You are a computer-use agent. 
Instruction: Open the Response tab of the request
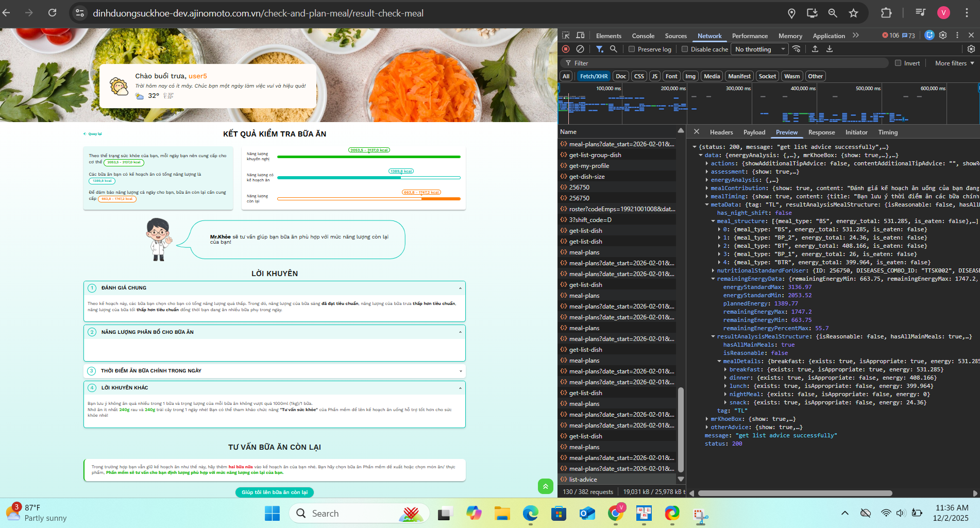click(821, 132)
